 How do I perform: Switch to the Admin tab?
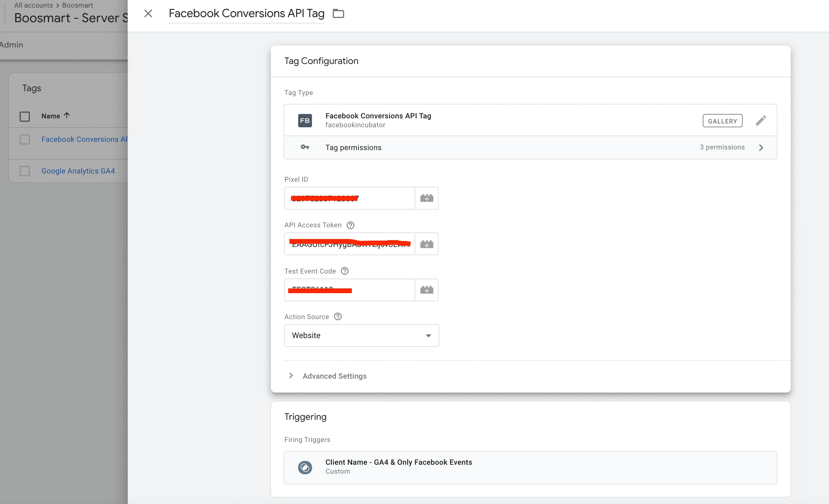11,45
